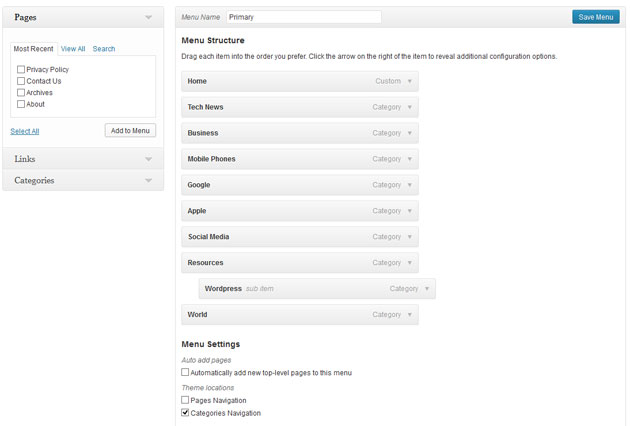This screenshot has width=630, height=426.
Task: Click the Category type label on Wordpress
Action: 404,289
